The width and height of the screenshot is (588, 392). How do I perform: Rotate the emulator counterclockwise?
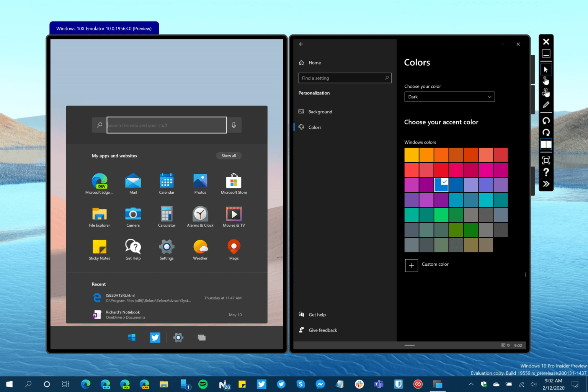(x=546, y=121)
